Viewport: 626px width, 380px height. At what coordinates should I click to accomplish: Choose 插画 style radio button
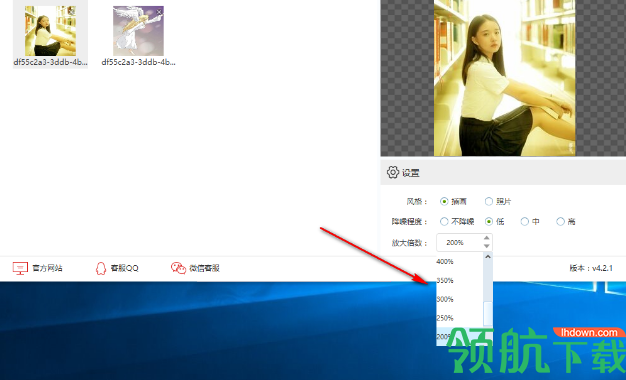click(444, 201)
